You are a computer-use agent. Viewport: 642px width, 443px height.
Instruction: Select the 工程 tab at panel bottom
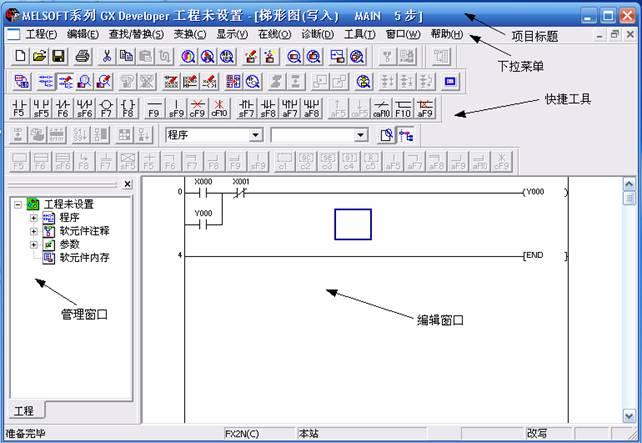(x=24, y=411)
